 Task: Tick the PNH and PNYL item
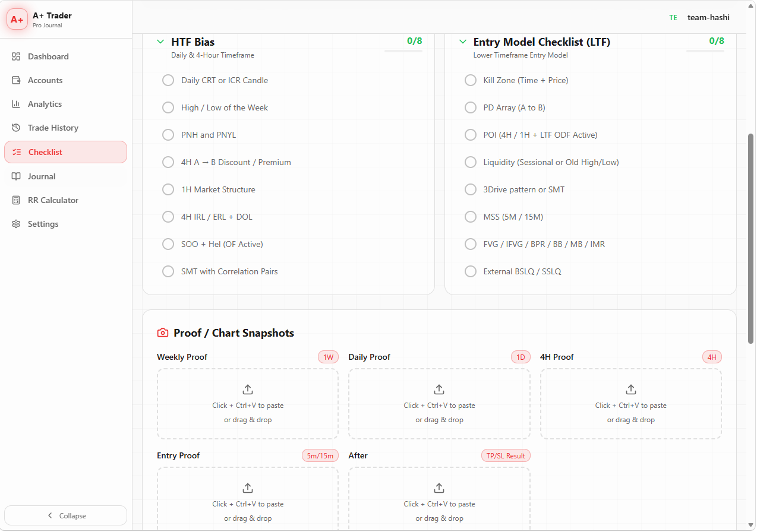(168, 135)
